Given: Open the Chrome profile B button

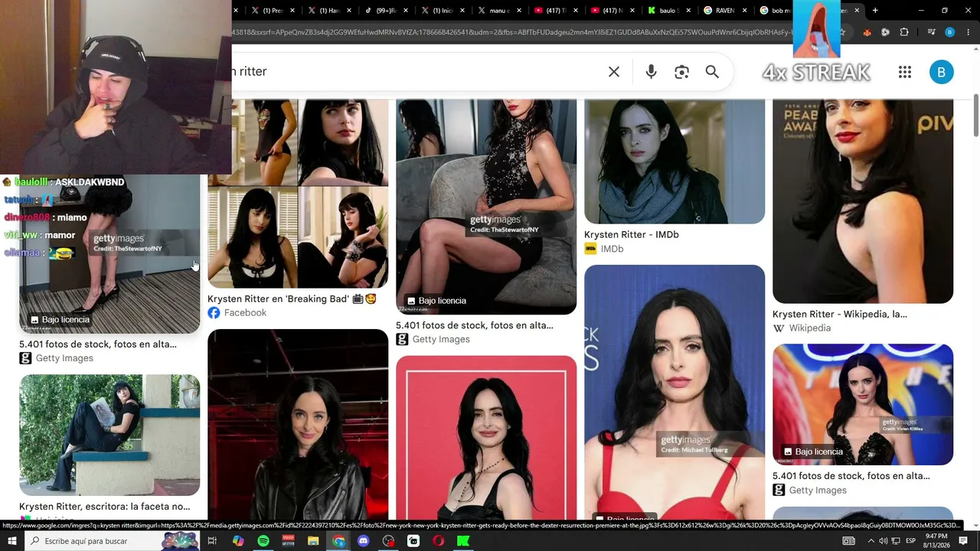Looking at the screenshot, I should click(949, 32).
